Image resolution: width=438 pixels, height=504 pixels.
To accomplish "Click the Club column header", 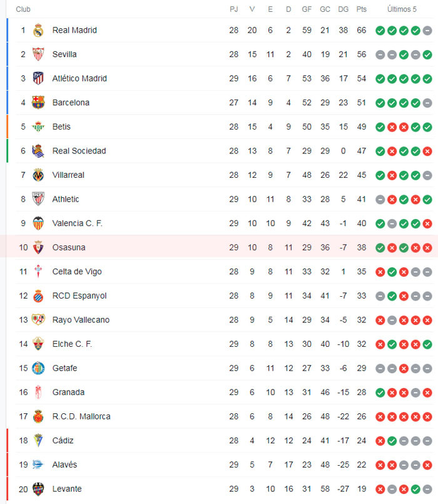I will pos(23,9).
